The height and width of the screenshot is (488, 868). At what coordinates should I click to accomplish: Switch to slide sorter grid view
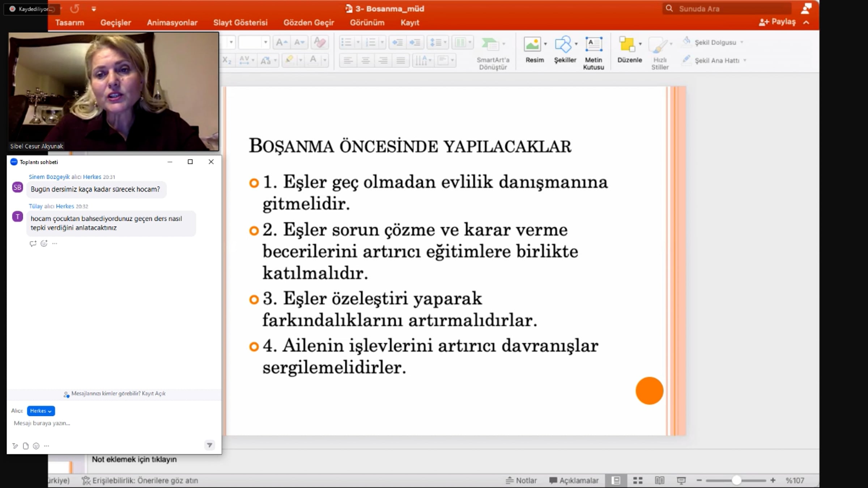638,480
